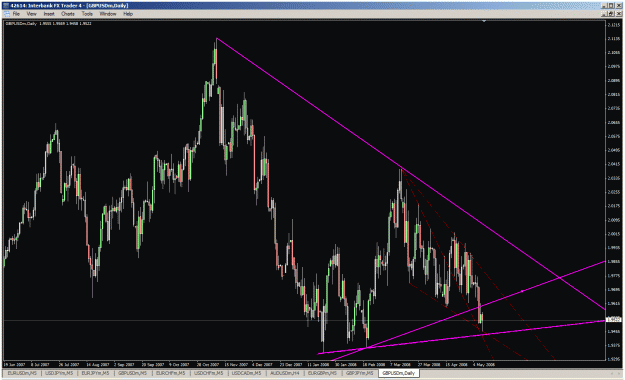The image size is (625, 380).
Task: Switch to the EURUSDm,M5 chart tab
Action: pos(22,373)
